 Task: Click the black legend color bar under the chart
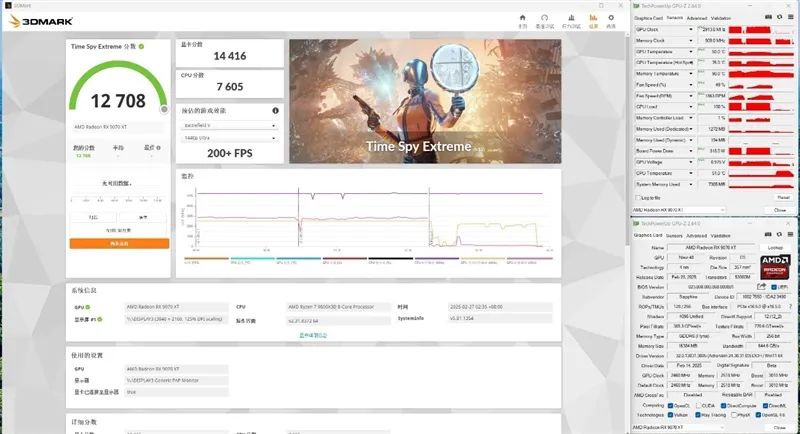[390, 259]
